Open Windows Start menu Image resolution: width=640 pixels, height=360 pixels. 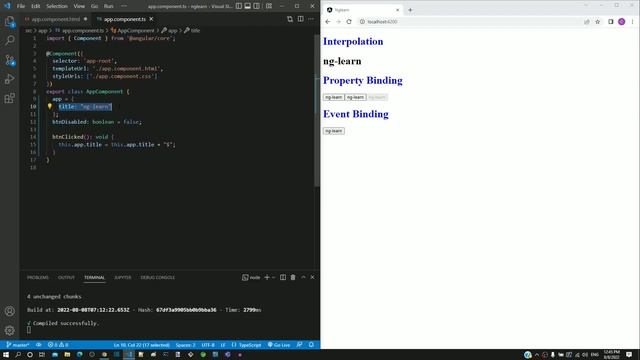coord(6,355)
